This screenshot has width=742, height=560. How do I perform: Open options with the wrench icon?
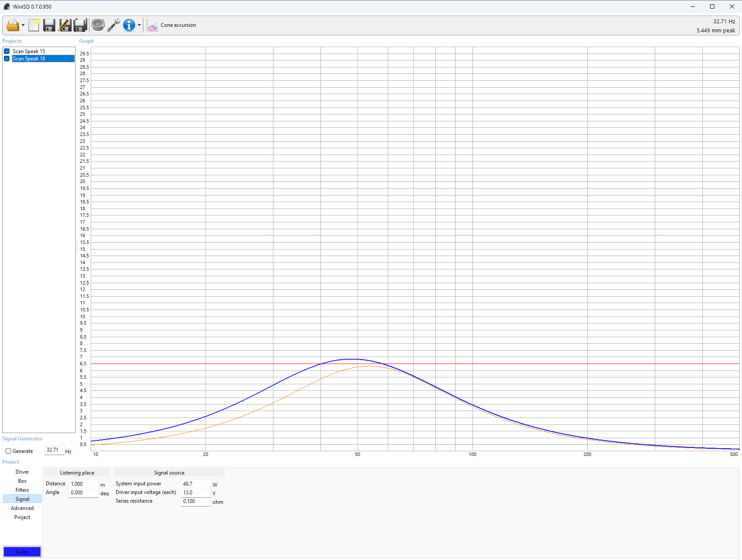[114, 25]
